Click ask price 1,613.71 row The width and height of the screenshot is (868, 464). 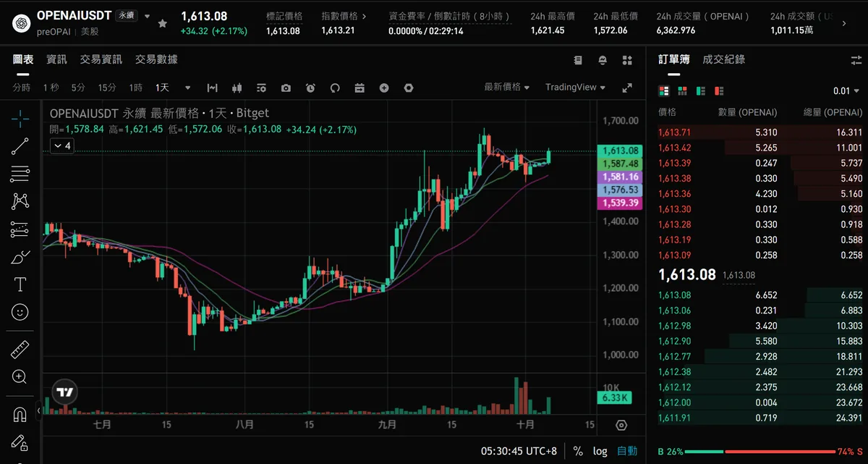tap(760, 132)
